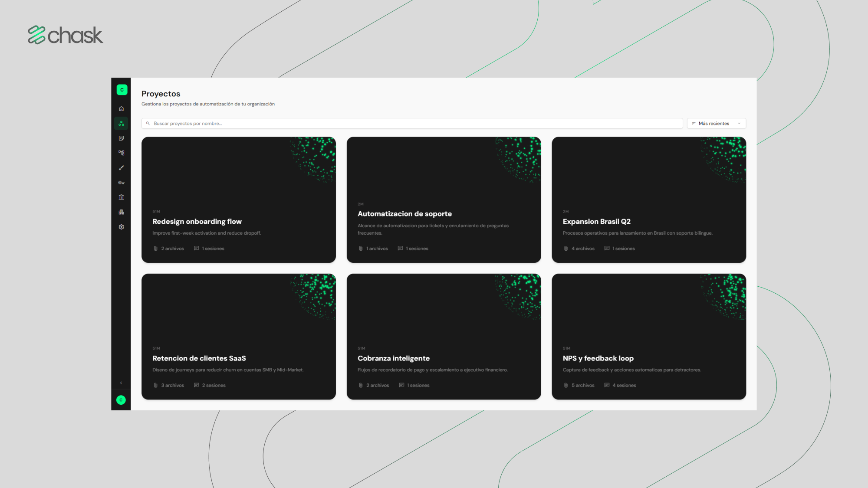
Task: Open the 'Cobranza inteligente' project title
Action: (x=394, y=358)
